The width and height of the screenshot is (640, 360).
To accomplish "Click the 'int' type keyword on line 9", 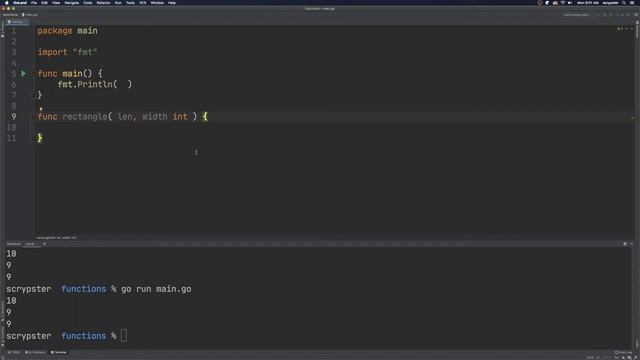I will (x=180, y=117).
